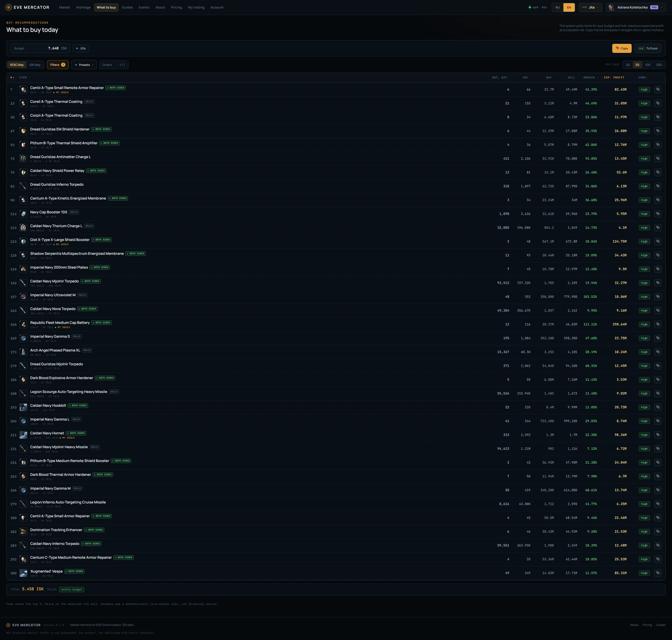
Task: Sort by VOL column header
Action: coord(526,77)
